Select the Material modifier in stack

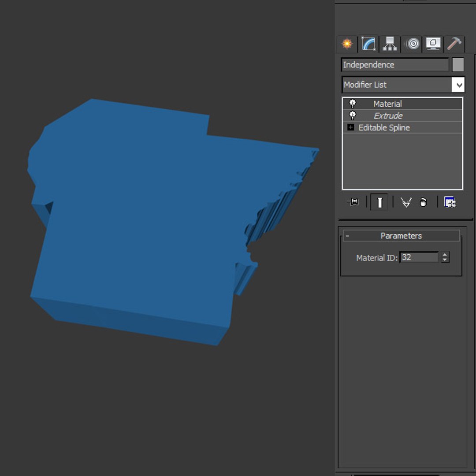[x=402, y=104]
